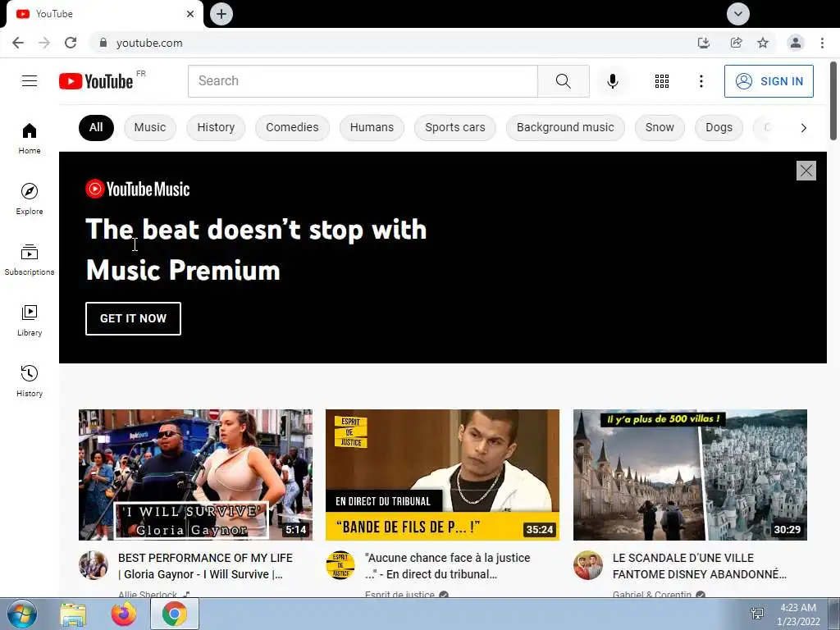Image resolution: width=840 pixels, height=630 pixels.
Task: Select the Dogs chip
Action: point(719,127)
